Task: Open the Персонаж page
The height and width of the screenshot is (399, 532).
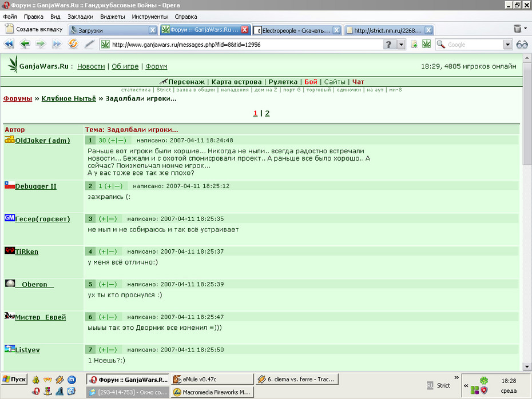Action: pos(186,82)
